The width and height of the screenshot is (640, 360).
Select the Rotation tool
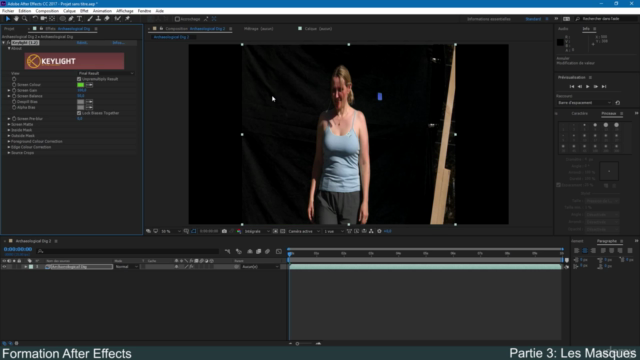point(35,19)
